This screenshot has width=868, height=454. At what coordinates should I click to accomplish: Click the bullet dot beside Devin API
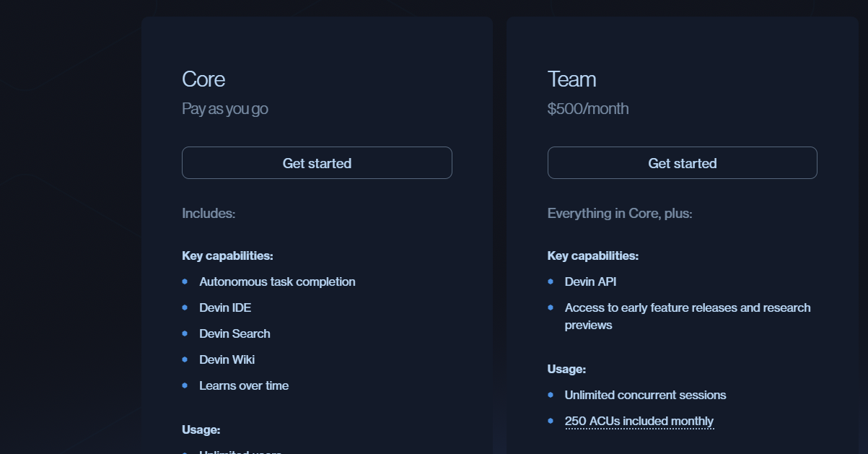551,281
